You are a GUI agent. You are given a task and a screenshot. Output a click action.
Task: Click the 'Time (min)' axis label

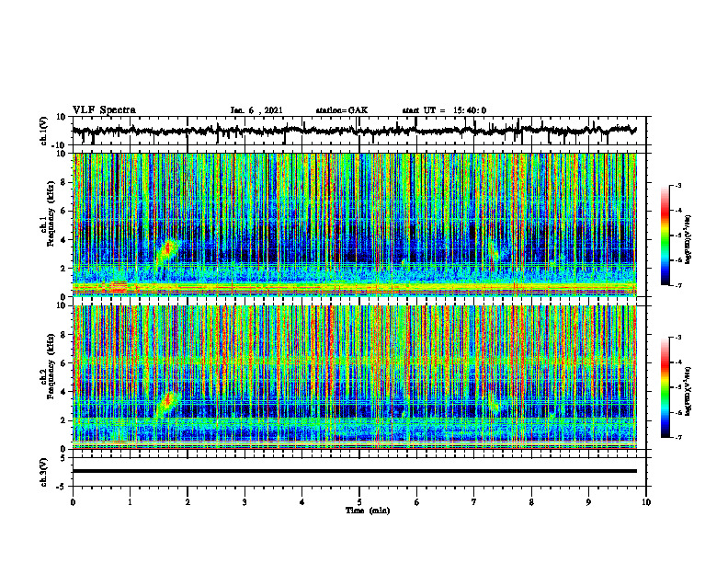pyautogui.click(x=368, y=511)
